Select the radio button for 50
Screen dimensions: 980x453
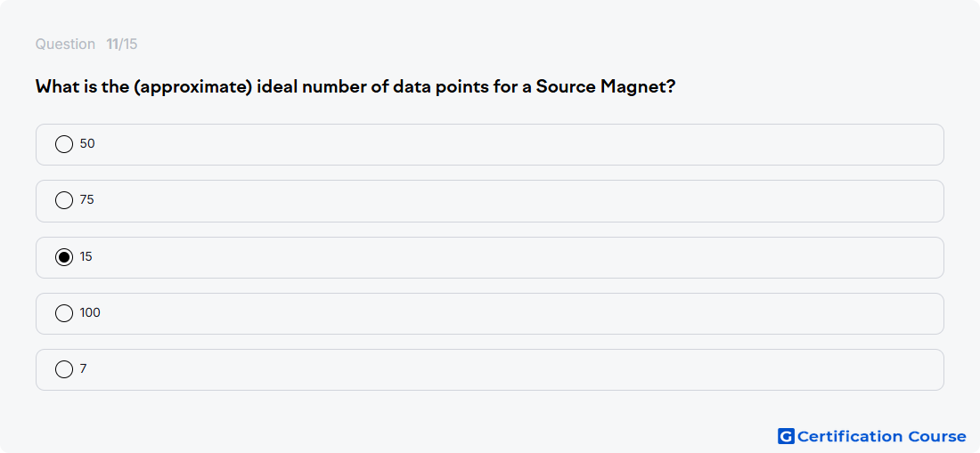64,144
